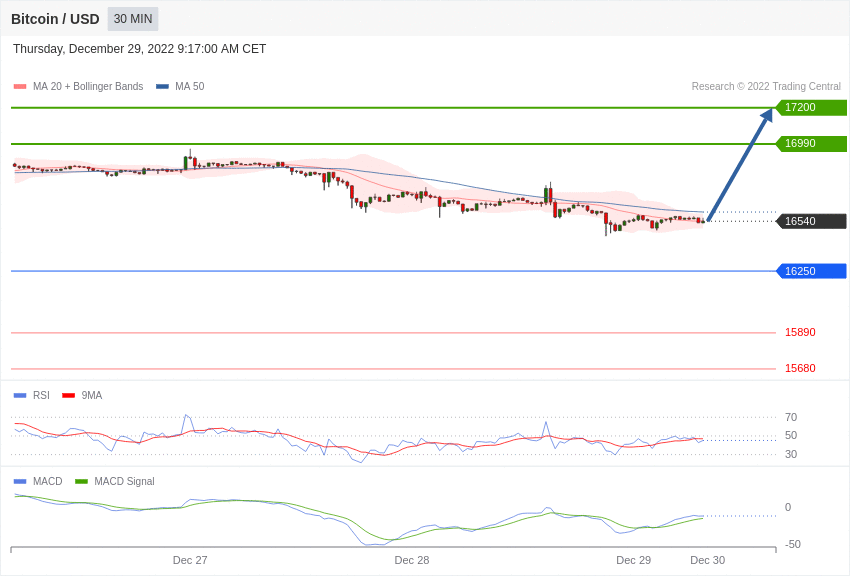850x576 pixels.
Task: Click the Dec 29 date label
Action: (633, 560)
